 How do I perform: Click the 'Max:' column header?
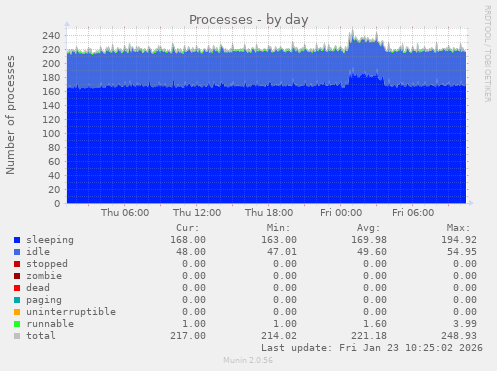click(458, 228)
